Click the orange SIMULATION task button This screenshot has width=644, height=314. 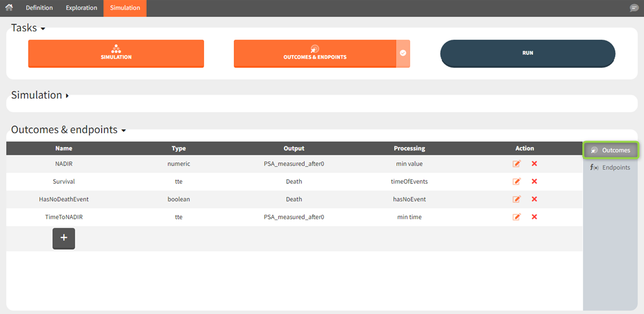click(x=116, y=53)
